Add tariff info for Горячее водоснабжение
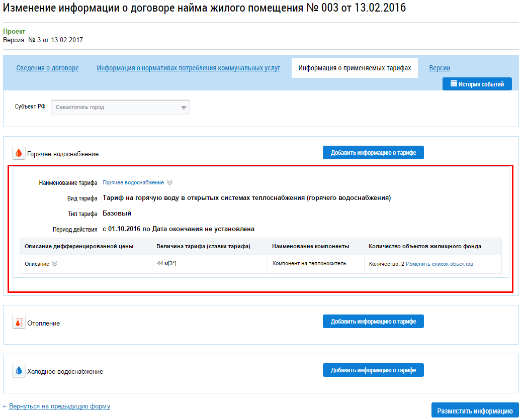 tap(373, 153)
